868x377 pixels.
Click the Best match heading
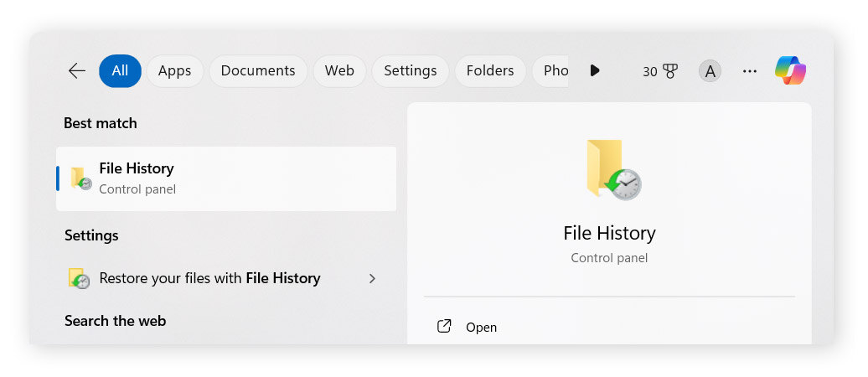click(101, 123)
